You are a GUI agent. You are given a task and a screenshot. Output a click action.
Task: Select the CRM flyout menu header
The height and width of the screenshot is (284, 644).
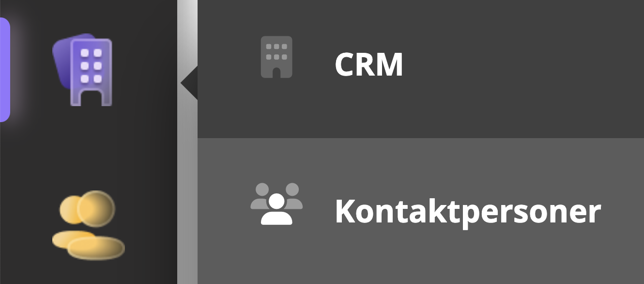coord(421,69)
